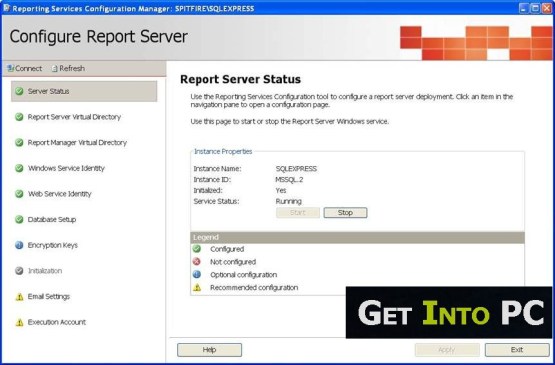Click the disabled Start button
The height and width of the screenshot is (365, 555).
tap(298, 212)
